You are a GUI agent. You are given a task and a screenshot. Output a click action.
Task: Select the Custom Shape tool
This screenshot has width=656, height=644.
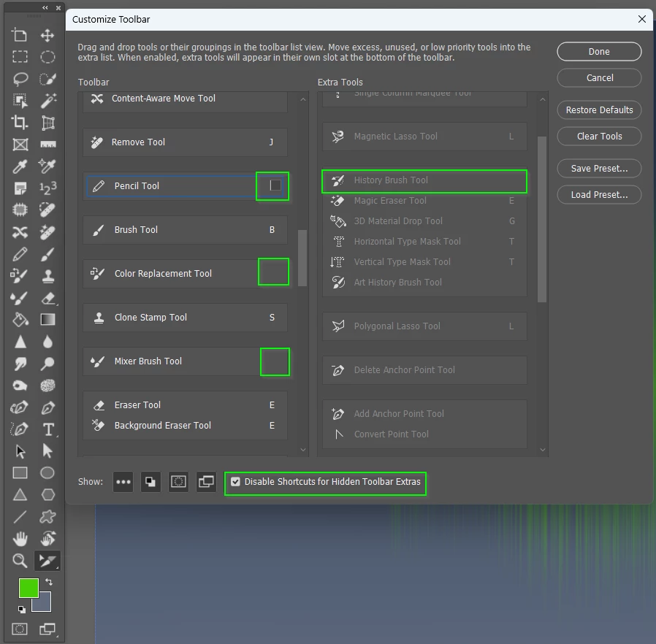(47, 517)
